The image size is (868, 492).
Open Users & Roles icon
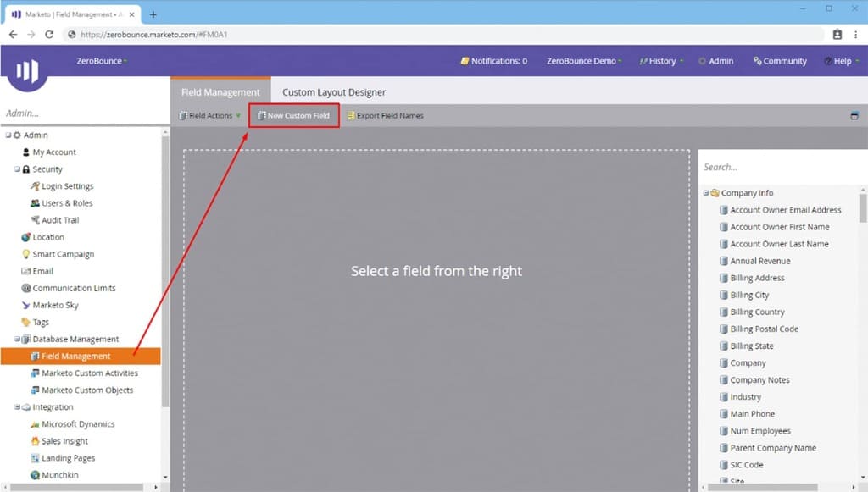35,203
